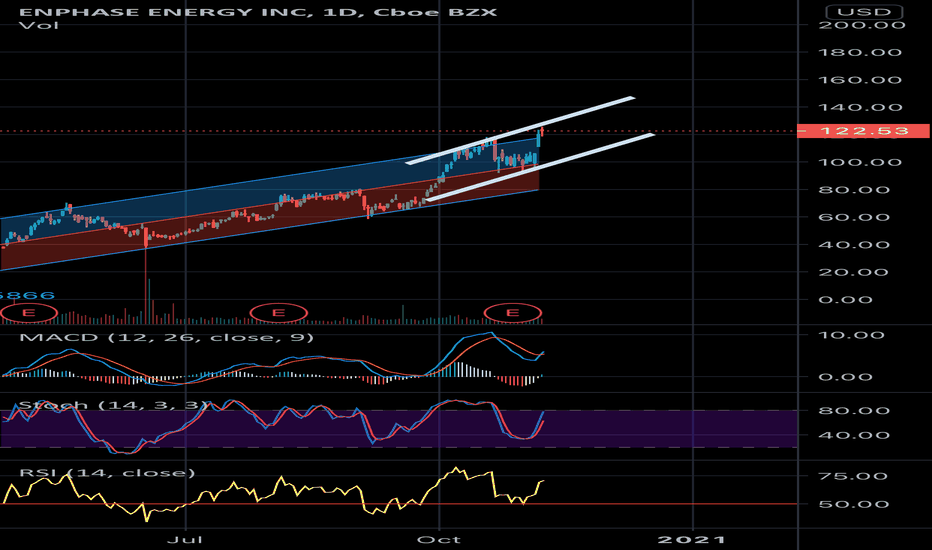932x550 pixels.
Task: Click the MACD 10.00 scale label
Action: 852,335
